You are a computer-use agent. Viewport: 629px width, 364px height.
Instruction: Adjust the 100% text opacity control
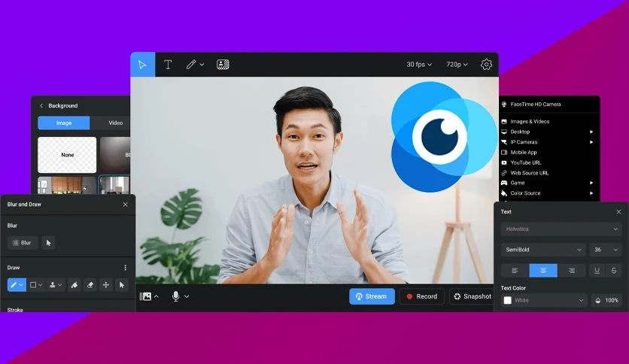coord(606,300)
